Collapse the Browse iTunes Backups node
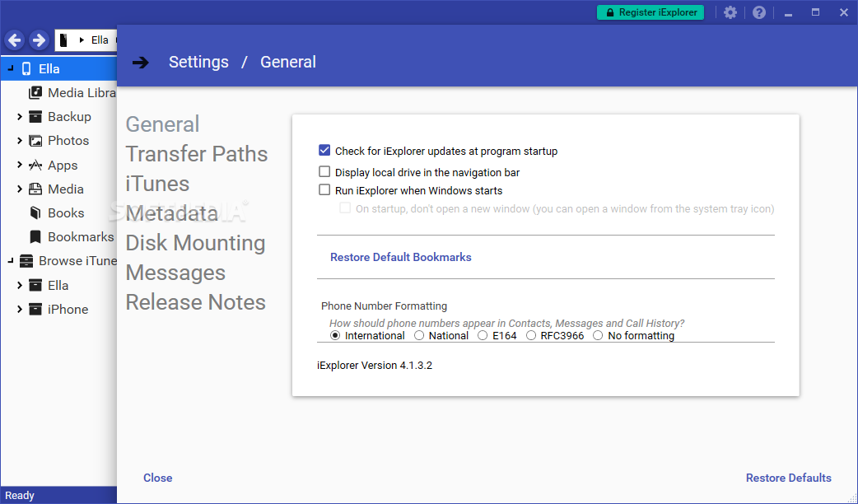 click(x=11, y=261)
